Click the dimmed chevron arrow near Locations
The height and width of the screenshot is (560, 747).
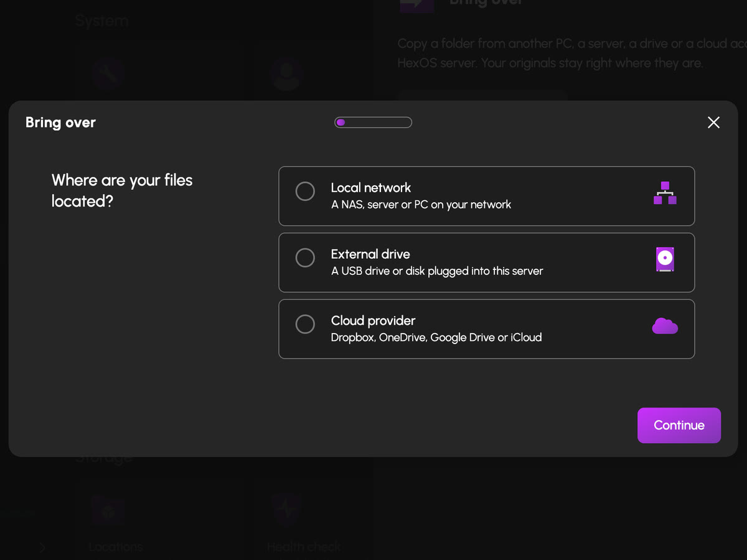(x=42, y=548)
